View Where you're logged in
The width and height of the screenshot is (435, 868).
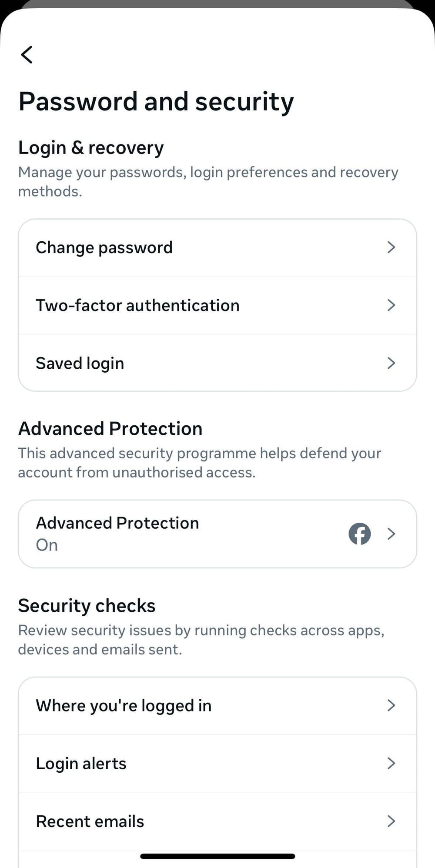[x=124, y=705]
